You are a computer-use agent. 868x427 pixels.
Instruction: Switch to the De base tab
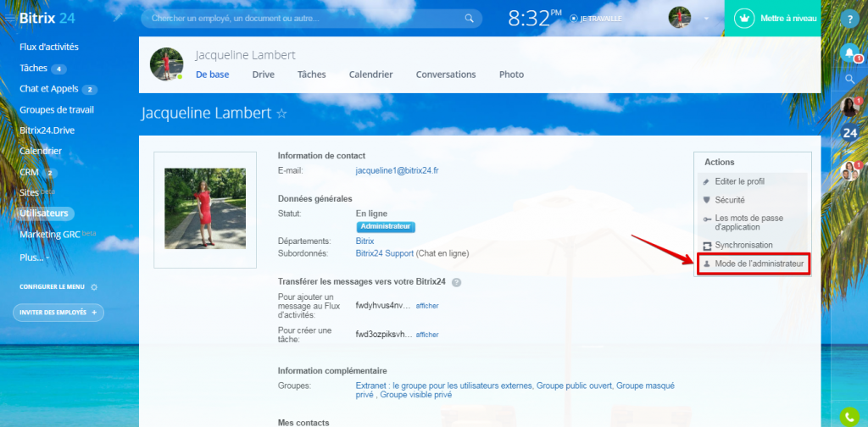(213, 74)
